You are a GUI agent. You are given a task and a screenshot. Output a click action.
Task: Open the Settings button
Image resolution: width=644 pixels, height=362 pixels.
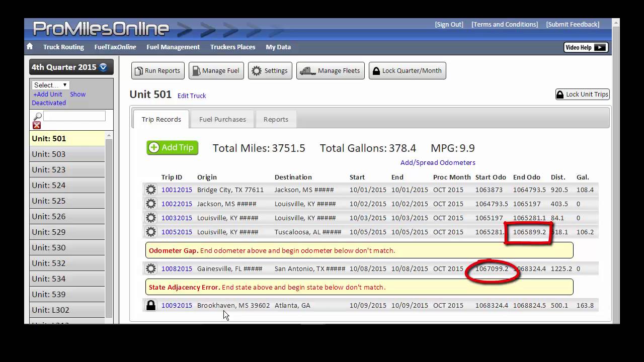tap(270, 71)
